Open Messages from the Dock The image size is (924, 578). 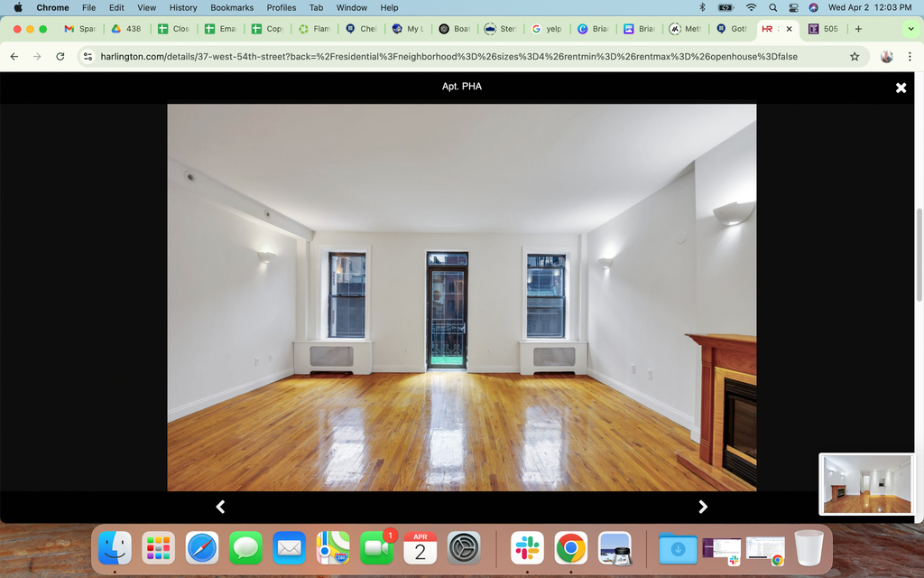point(245,548)
